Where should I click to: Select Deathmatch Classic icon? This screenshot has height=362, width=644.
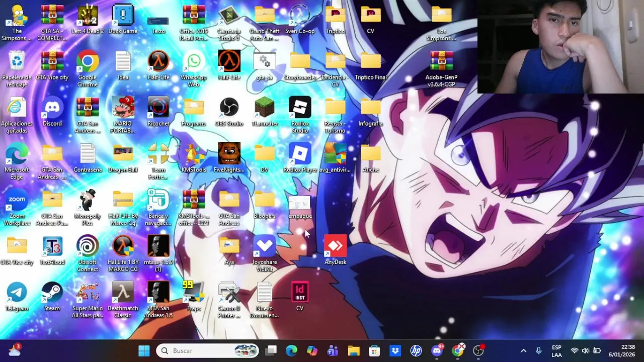click(x=123, y=301)
